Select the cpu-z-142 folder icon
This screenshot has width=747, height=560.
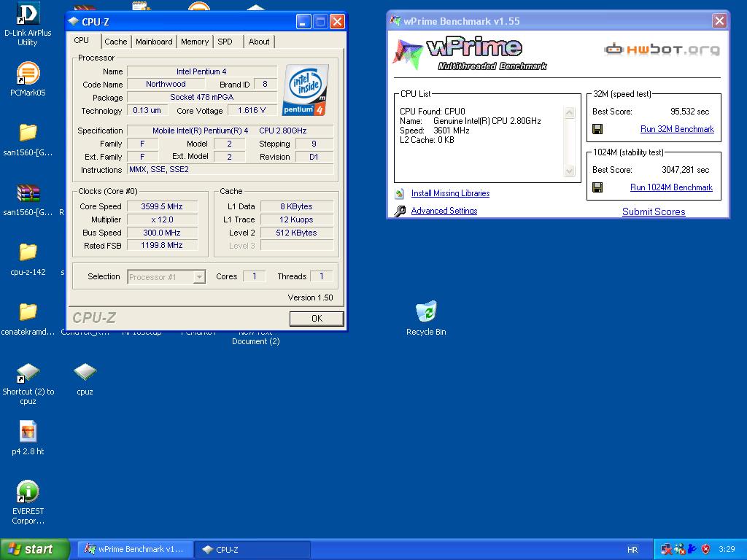[28, 252]
